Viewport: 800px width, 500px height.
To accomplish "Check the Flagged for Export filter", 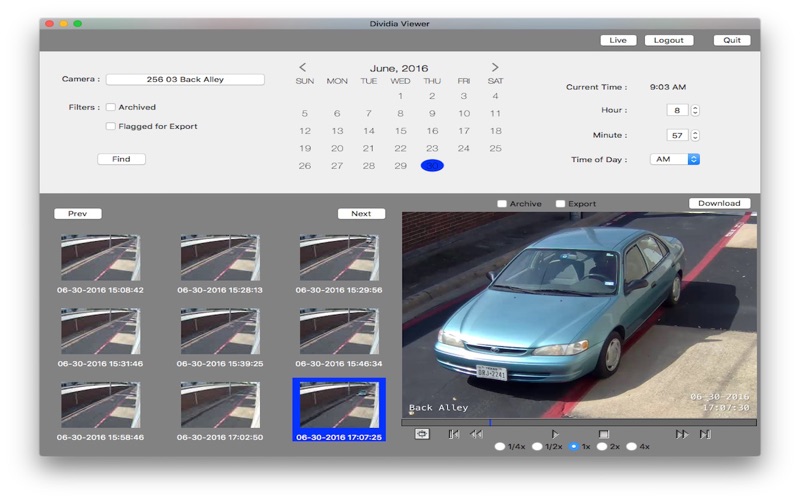I will 111,126.
